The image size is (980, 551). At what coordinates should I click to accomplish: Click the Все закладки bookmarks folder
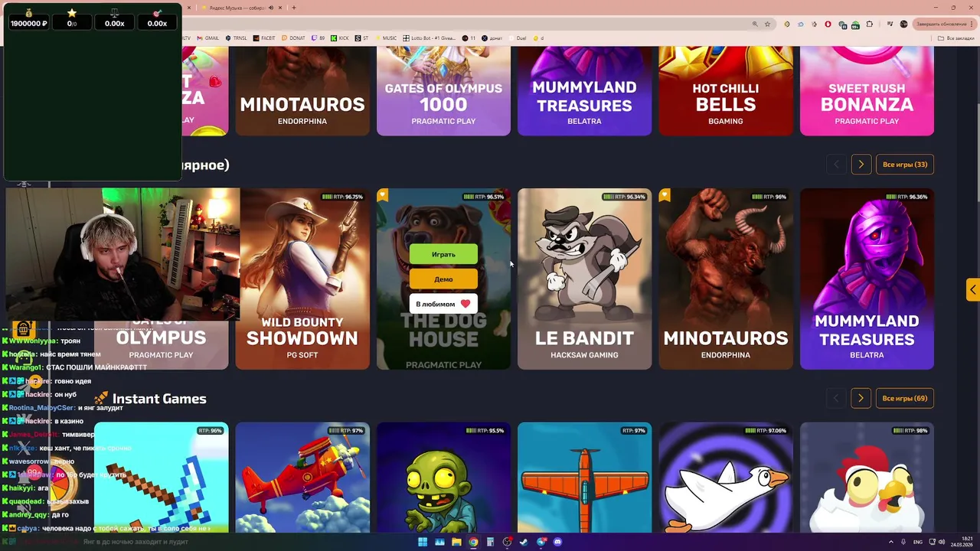coord(957,37)
